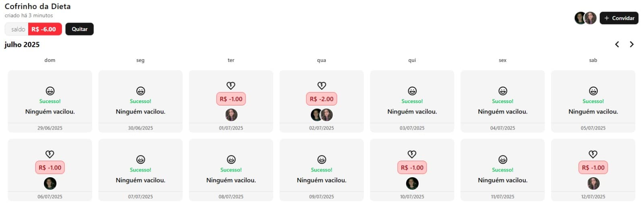Click the avatar on the 06/07/2025 card
This screenshot has height=207, width=644.
point(50,184)
